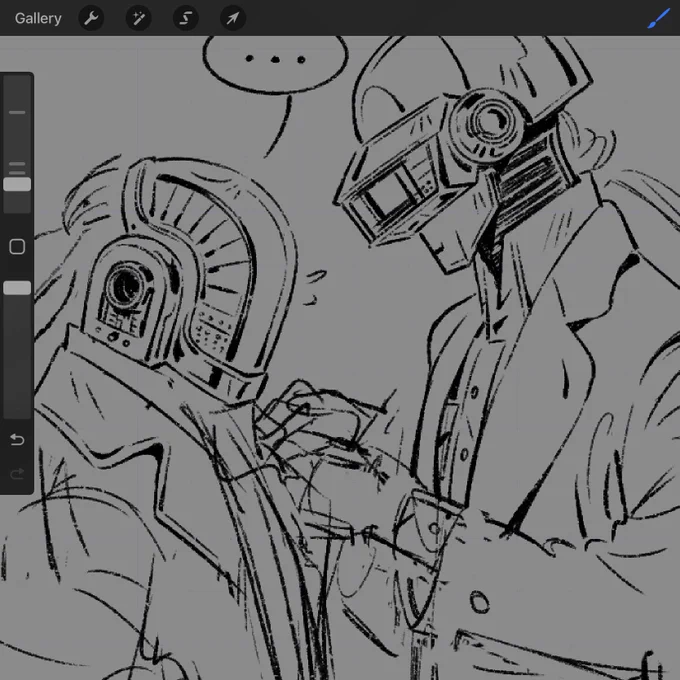Open the Gallery
Screen dimensions: 680x680
click(38, 18)
